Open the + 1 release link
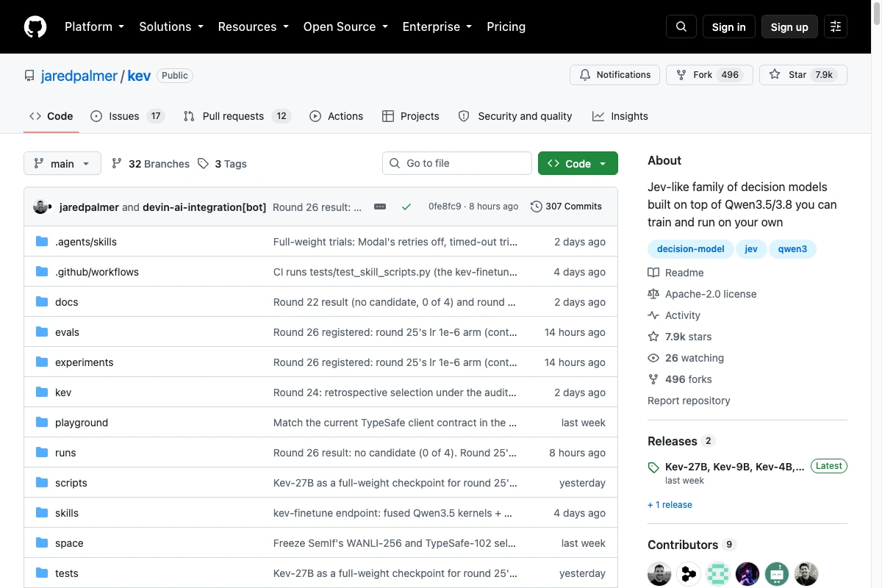 670,505
